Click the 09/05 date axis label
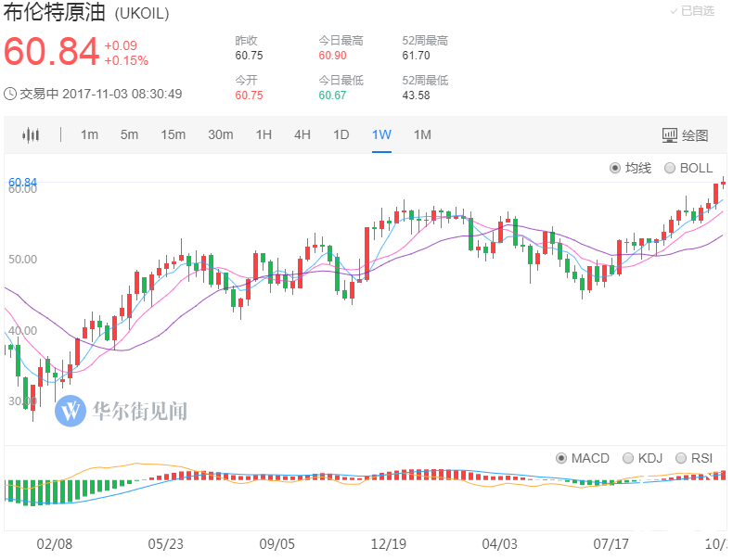The image size is (733, 560). 276,544
